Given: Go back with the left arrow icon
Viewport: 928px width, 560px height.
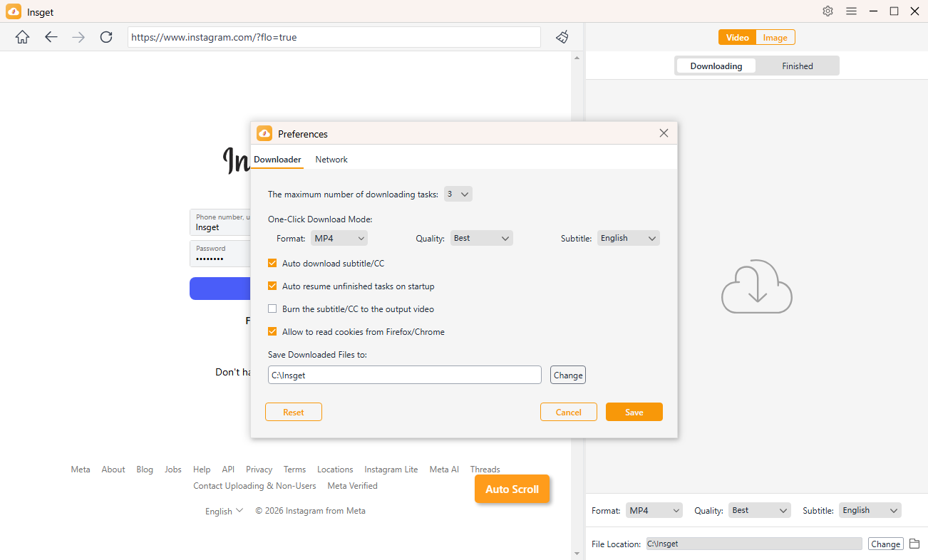Looking at the screenshot, I should pos(51,37).
